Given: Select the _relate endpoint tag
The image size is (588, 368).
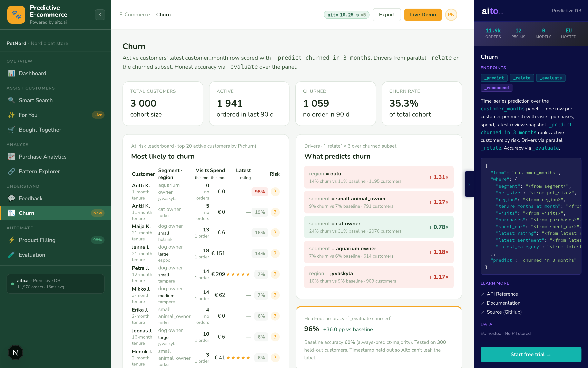Looking at the screenshot, I should tap(522, 78).
